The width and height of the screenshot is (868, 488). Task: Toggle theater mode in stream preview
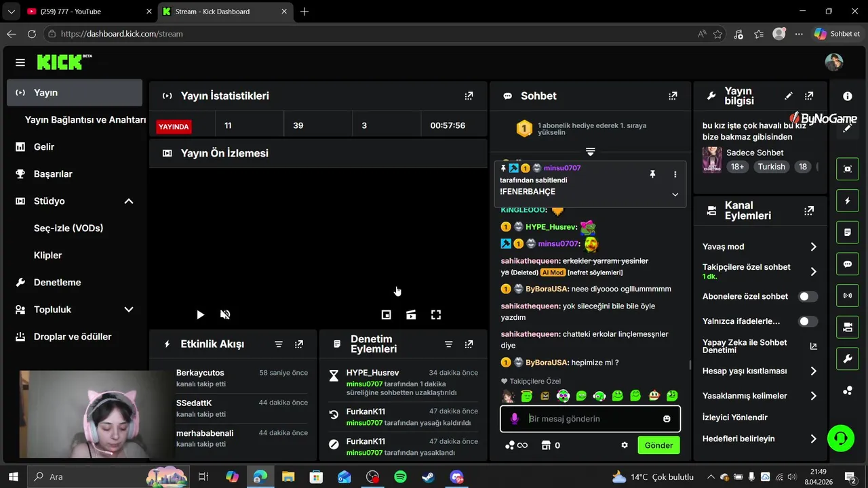point(411,314)
